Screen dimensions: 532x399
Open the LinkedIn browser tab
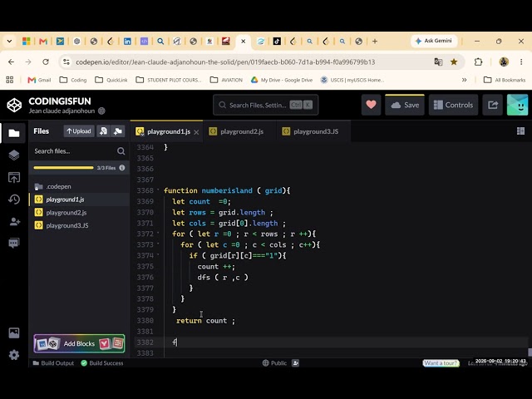pyautogui.click(x=127, y=41)
